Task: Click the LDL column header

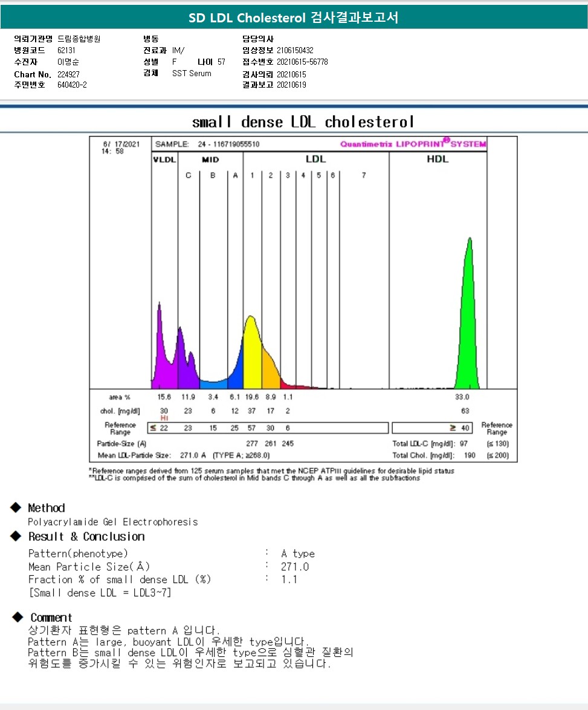Action: point(315,159)
